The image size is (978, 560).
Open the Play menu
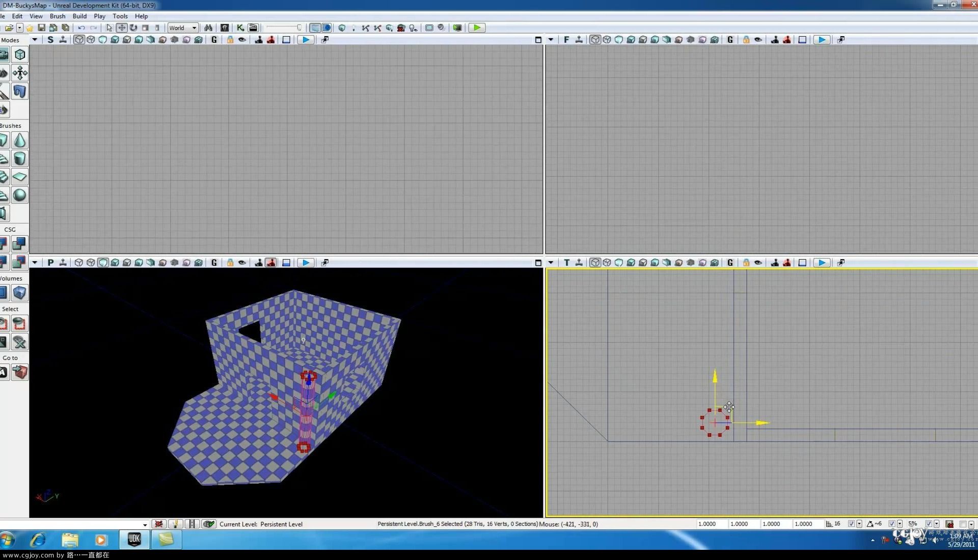pos(100,16)
